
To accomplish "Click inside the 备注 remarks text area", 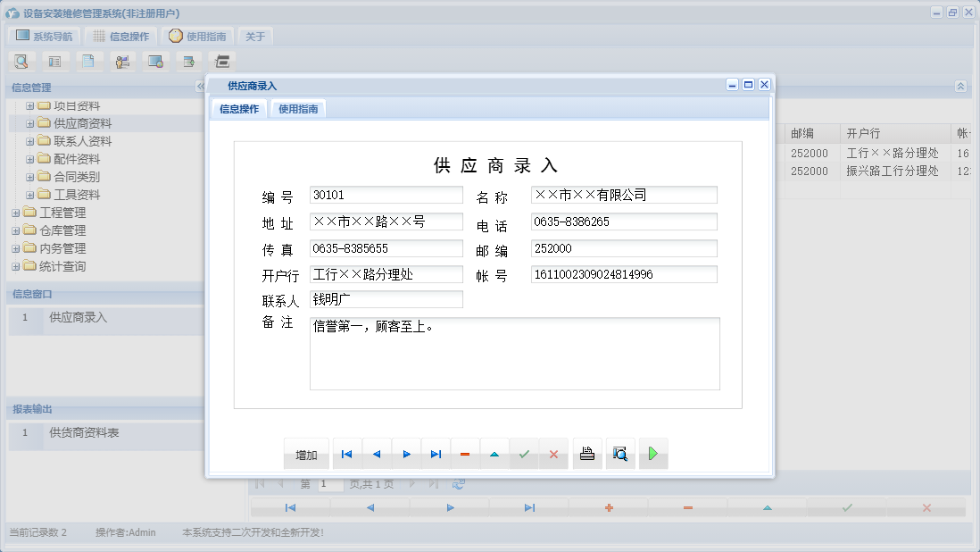I will click(x=513, y=353).
